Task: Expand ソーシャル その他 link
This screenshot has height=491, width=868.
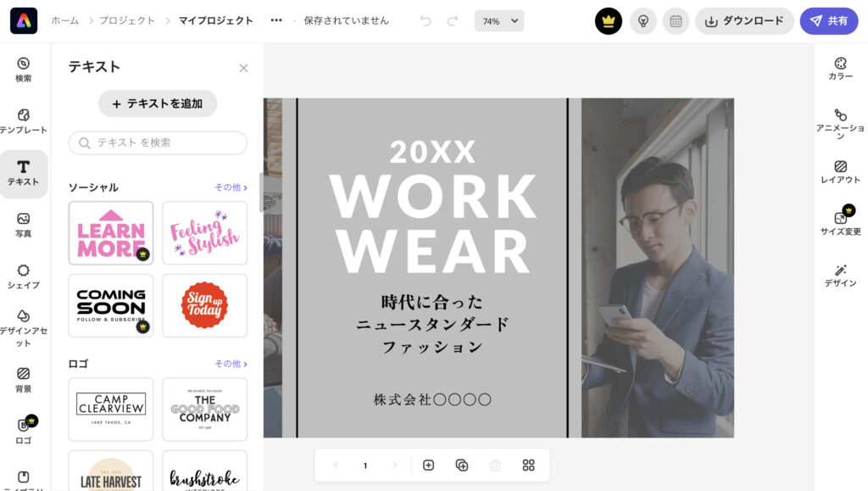Action: point(231,187)
